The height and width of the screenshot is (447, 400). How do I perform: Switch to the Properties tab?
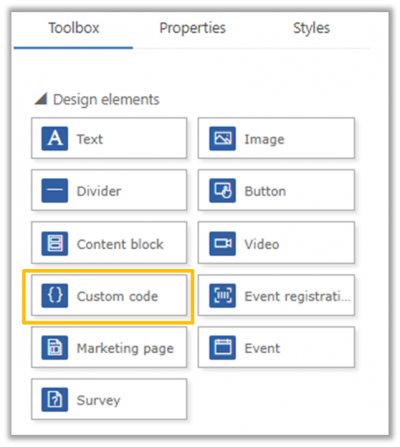point(192,28)
